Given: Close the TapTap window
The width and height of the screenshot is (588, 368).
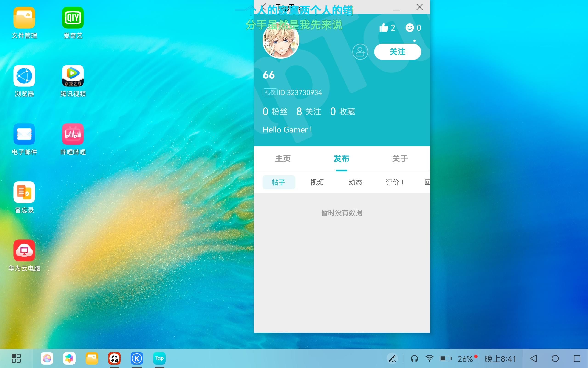Looking at the screenshot, I should 420,7.
